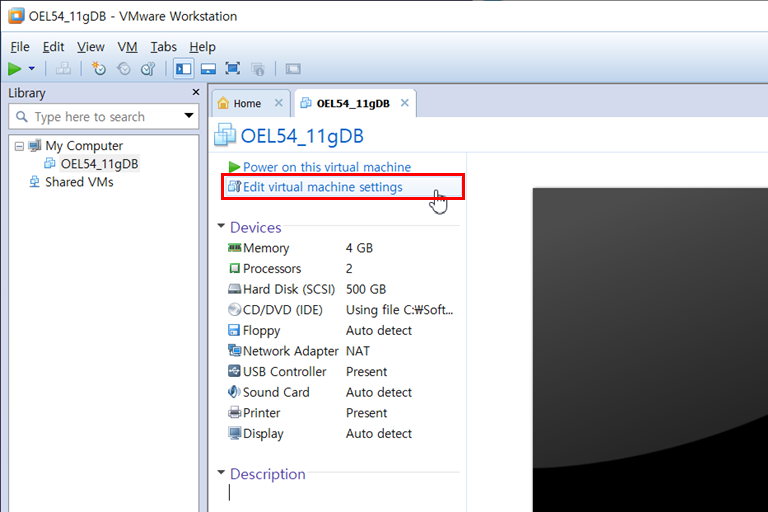
Task: Toggle the show library sidebar view icon
Action: pos(183,69)
